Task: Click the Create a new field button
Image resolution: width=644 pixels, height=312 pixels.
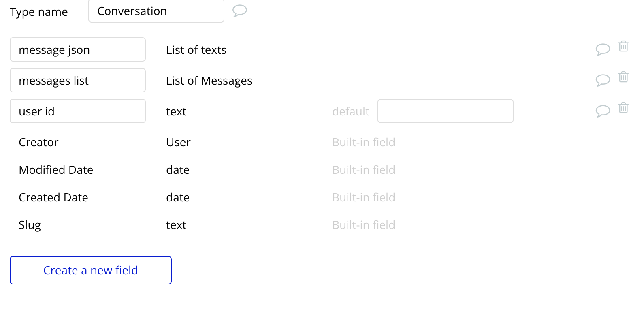Action: click(x=91, y=270)
